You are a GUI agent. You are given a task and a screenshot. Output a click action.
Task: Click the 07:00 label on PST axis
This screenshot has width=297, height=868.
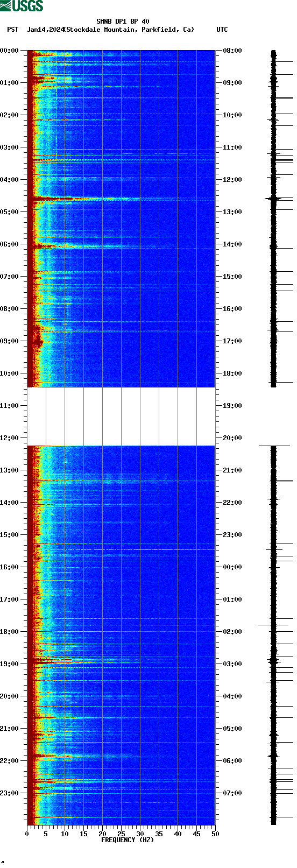[10, 277]
